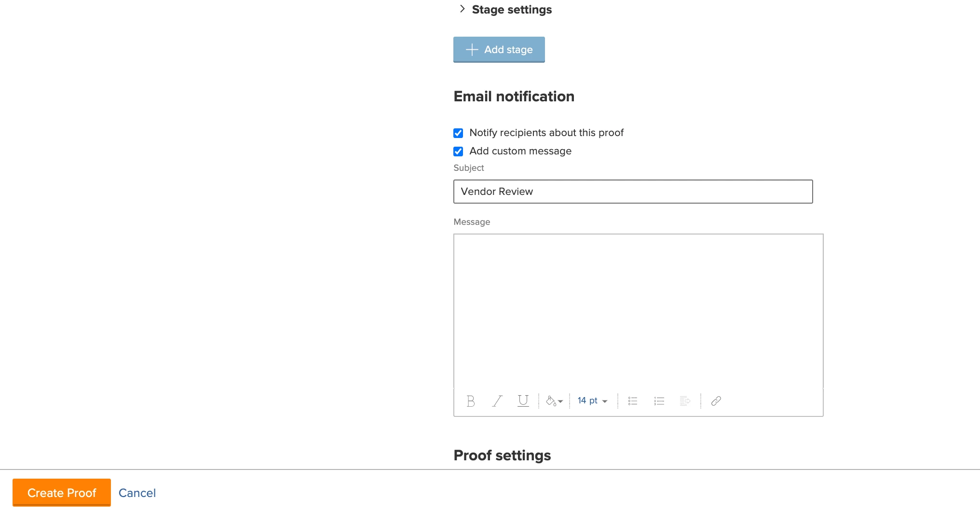The image size is (980, 524).
Task: Click the Create Proof button
Action: [x=62, y=493]
